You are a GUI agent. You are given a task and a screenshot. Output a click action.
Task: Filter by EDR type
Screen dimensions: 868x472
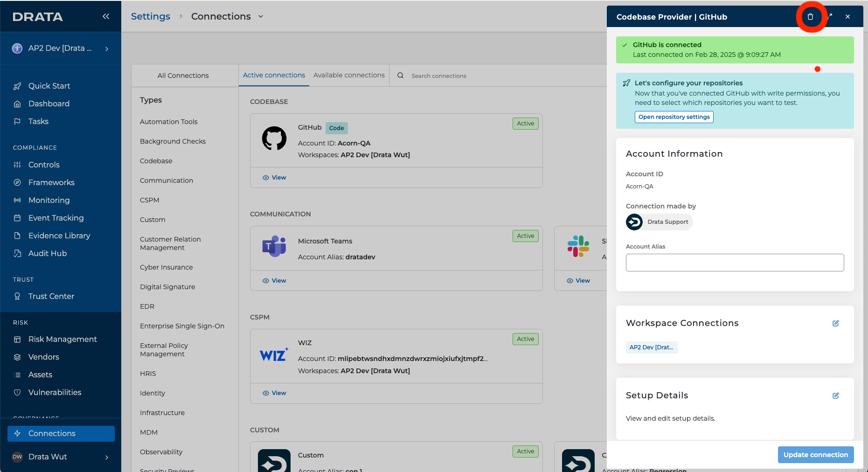[147, 306]
